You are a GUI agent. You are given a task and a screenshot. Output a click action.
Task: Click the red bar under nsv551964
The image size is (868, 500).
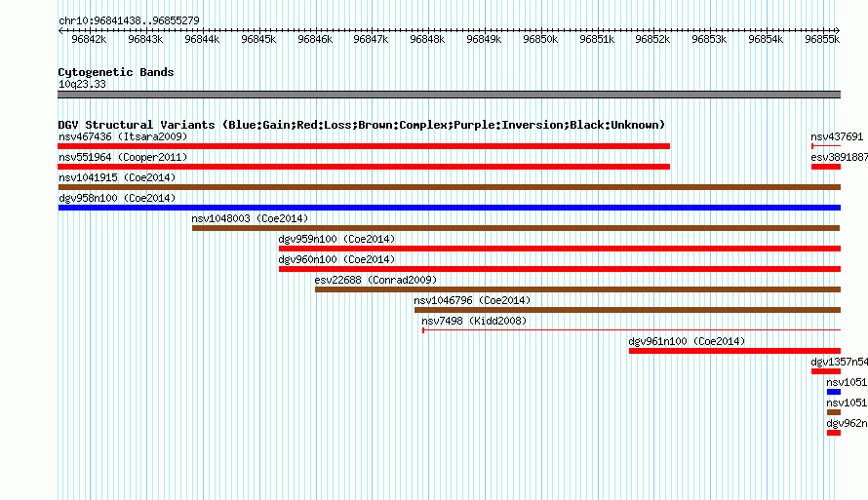coord(364,167)
